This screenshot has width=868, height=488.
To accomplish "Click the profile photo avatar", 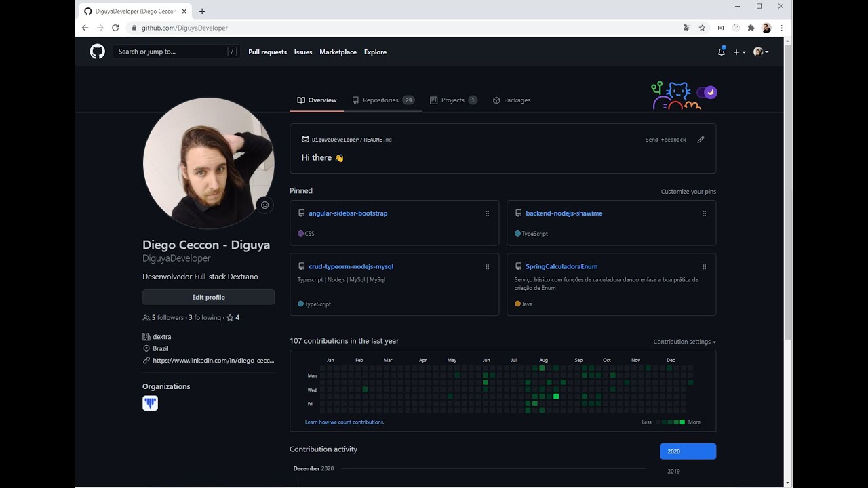I will (x=208, y=163).
